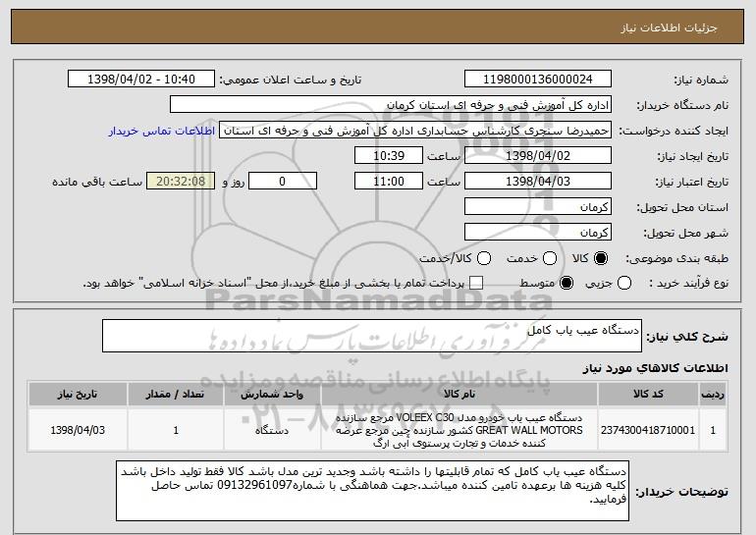Click the واحد شمارش column header

(x=272, y=395)
